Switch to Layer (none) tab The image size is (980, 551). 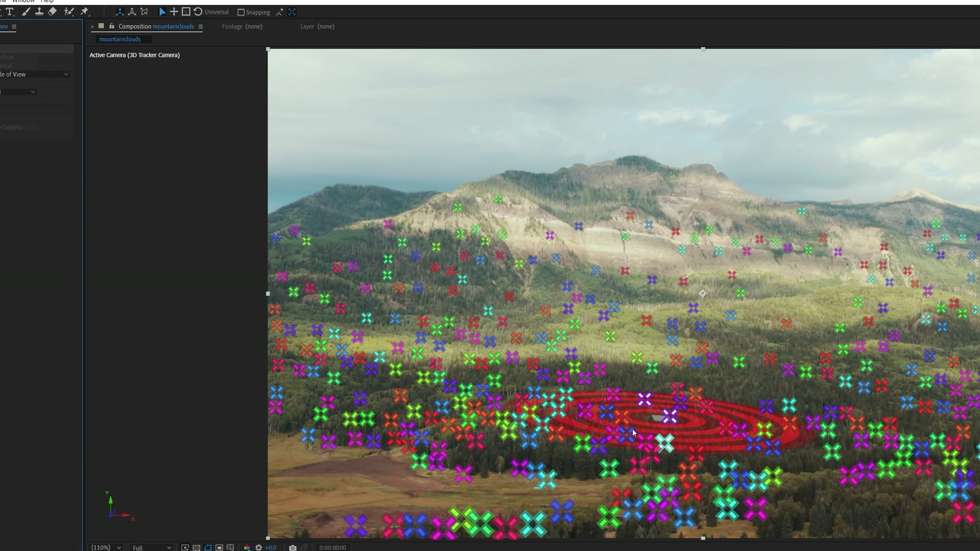(317, 26)
